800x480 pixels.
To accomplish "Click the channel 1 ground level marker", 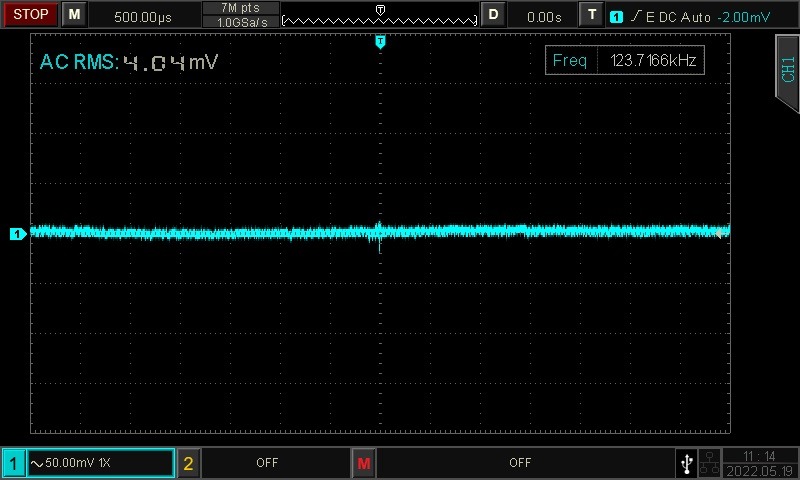I will pyautogui.click(x=18, y=234).
